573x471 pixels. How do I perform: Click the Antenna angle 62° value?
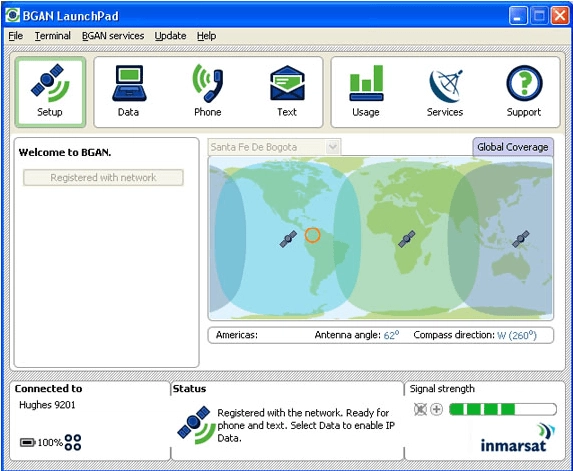click(x=391, y=335)
